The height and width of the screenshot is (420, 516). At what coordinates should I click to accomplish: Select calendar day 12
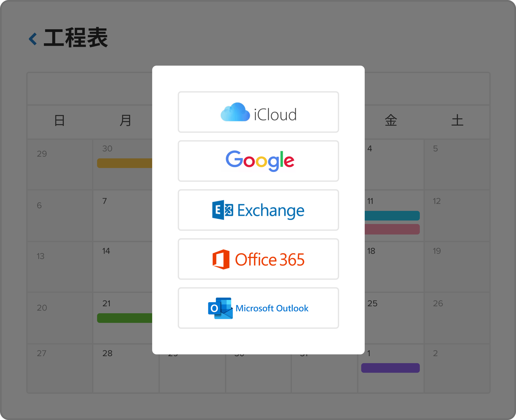click(x=437, y=201)
